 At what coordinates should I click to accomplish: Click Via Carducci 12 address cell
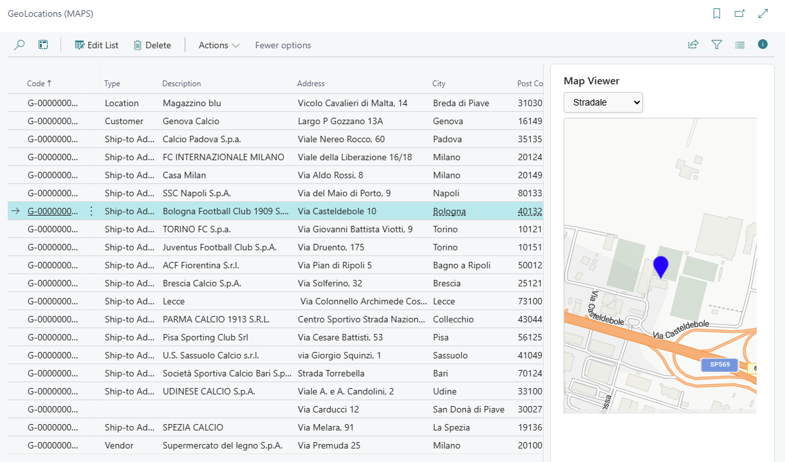pyautogui.click(x=328, y=409)
